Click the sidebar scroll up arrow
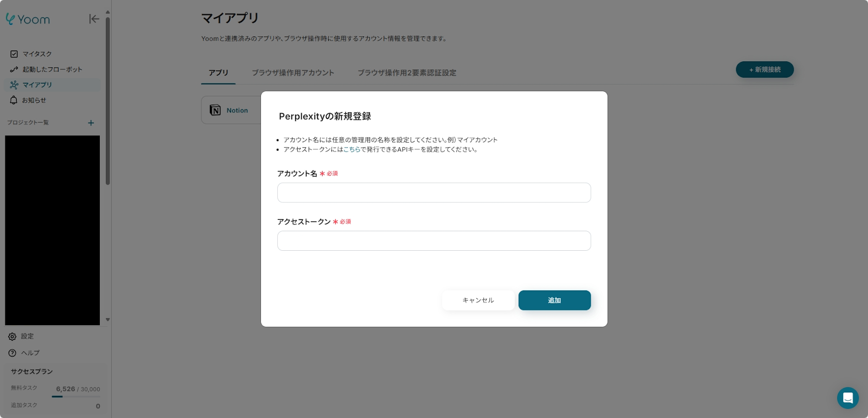This screenshot has width=868, height=418. pos(108,11)
